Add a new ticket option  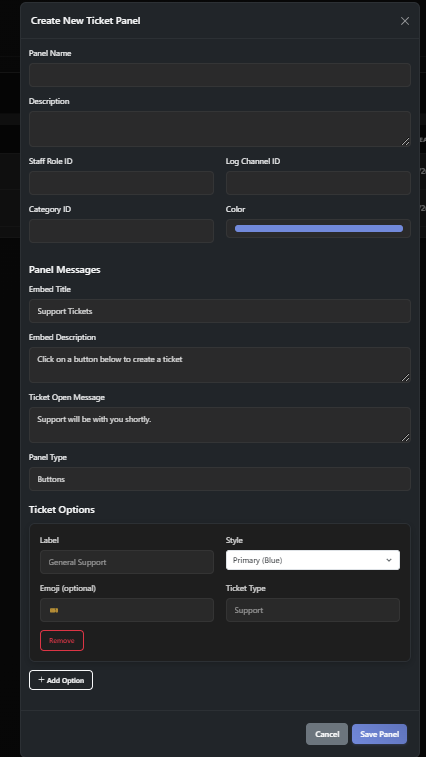61,680
